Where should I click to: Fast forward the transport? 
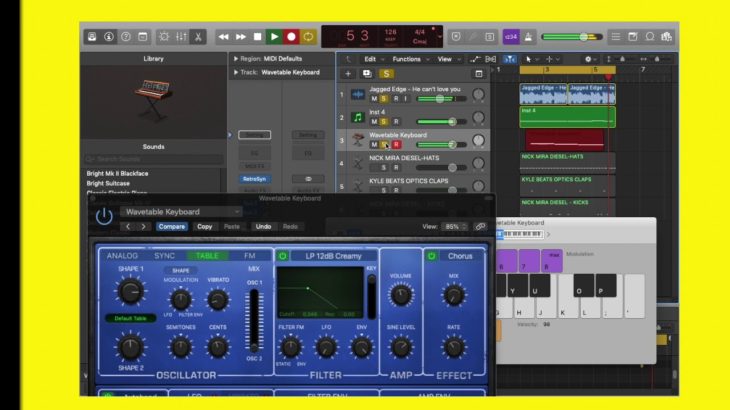[241, 37]
